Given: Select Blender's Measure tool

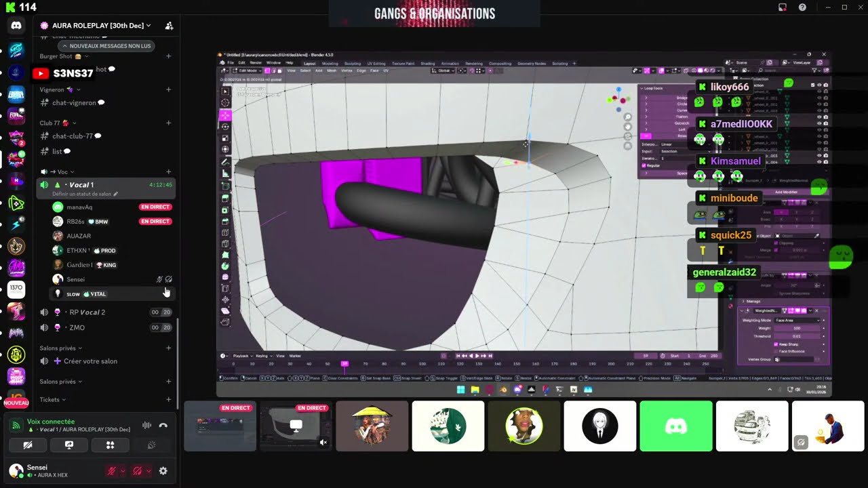Looking at the screenshot, I should pyautogui.click(x=225, y=174).
